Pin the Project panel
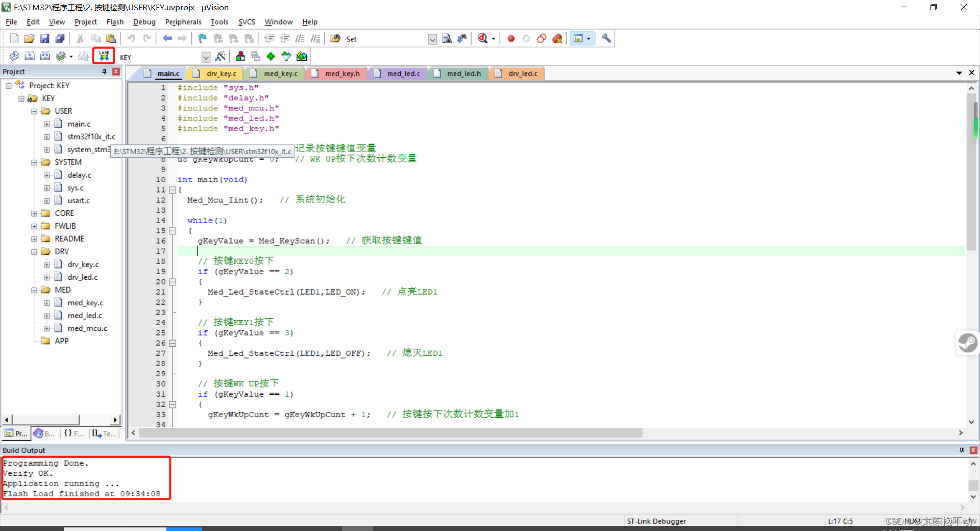 (105, 71)
